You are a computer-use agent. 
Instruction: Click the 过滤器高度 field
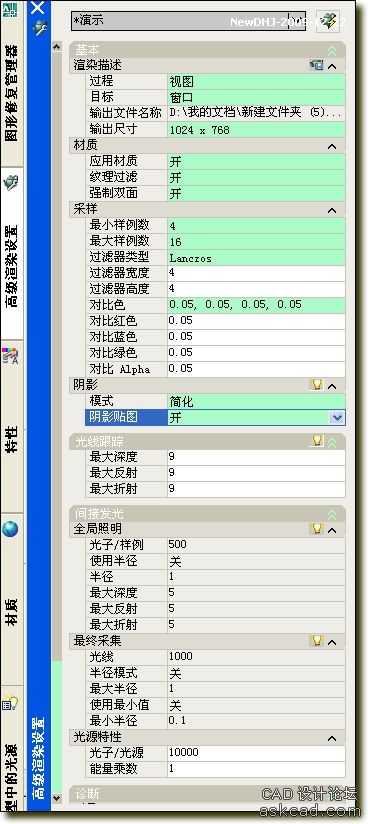click(x=256, y=290)
